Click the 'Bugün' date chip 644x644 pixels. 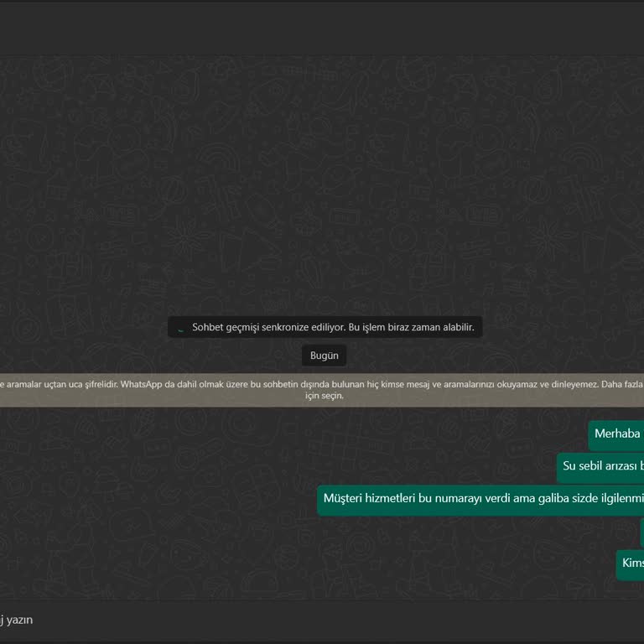point(324,356)
